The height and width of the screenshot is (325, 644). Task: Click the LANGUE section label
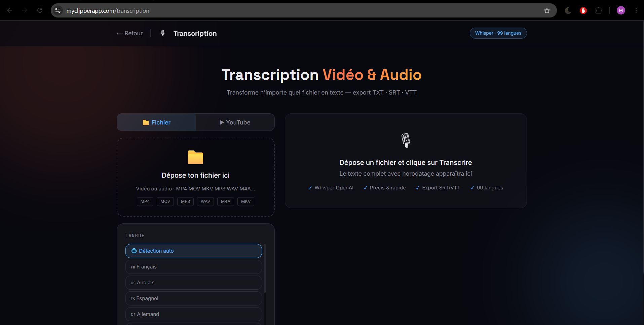click(x=135, y=236)
